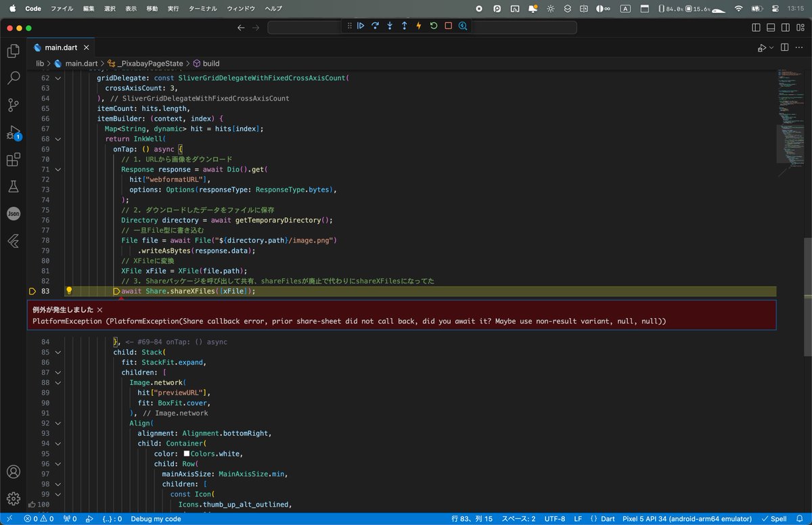The height and width of the screenshot is (525, 812).
Task: Close the exception message widget
Action: pos(99,309)
